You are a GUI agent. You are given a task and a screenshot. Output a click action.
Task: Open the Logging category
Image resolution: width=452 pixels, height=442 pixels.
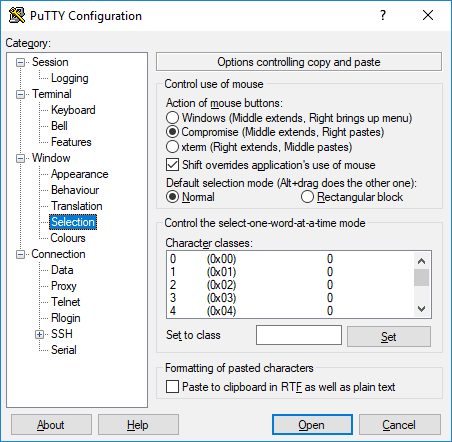click(x=70, y=78)
